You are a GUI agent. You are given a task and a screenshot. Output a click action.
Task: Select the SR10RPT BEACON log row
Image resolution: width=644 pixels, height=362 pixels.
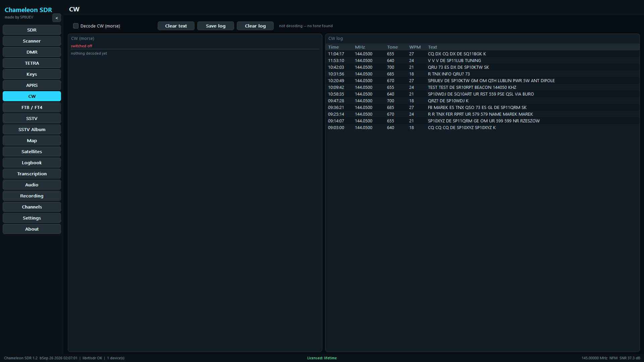click(x=482, y=87)
